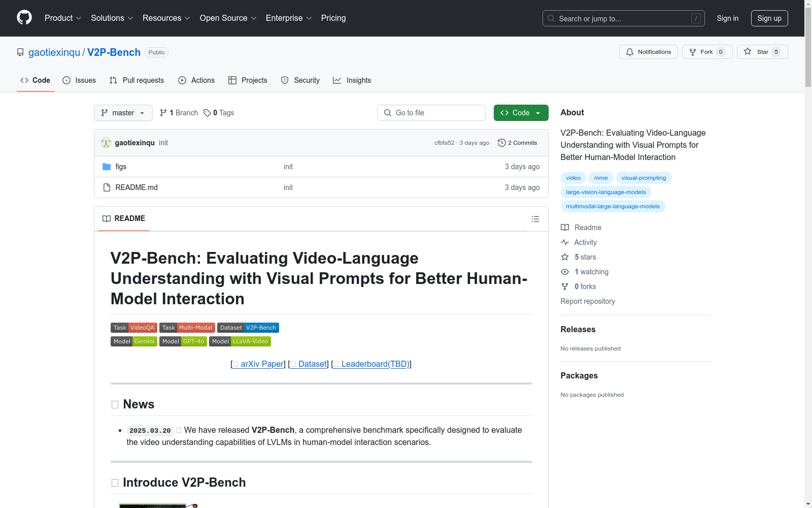812x508 pixels.
Task: Open the master branch selector dropdown
Action: tap(123, 113)
